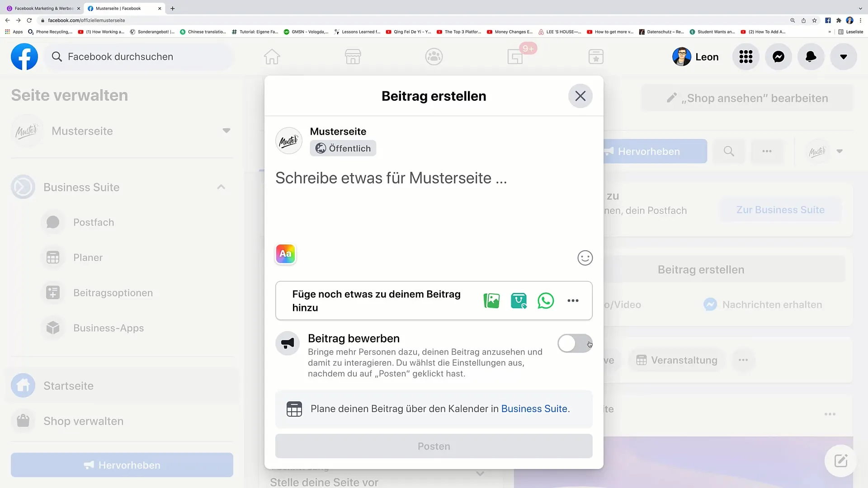
Task: Open the nine-dot menu grid
Action: 745,56
